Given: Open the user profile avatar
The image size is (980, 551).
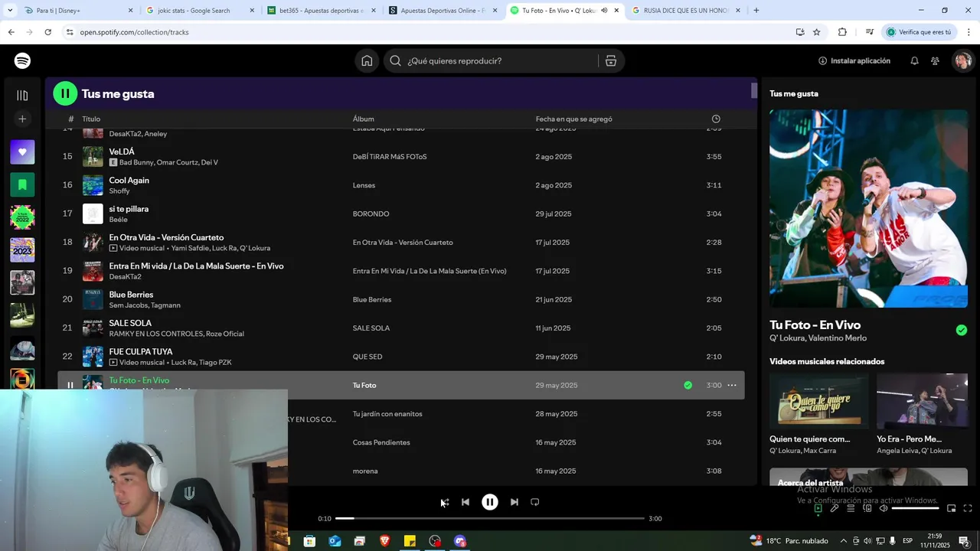Looking at the screenshot, I should point(962,60).
